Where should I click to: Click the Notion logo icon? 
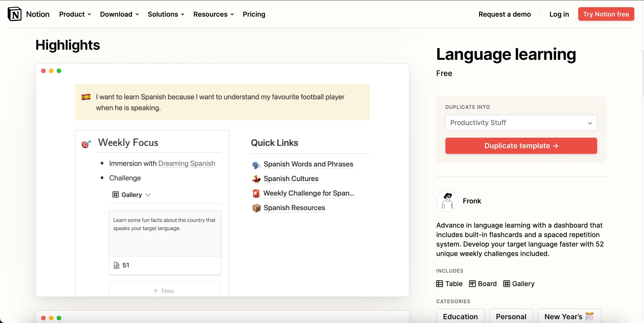(x=14, y=14)
